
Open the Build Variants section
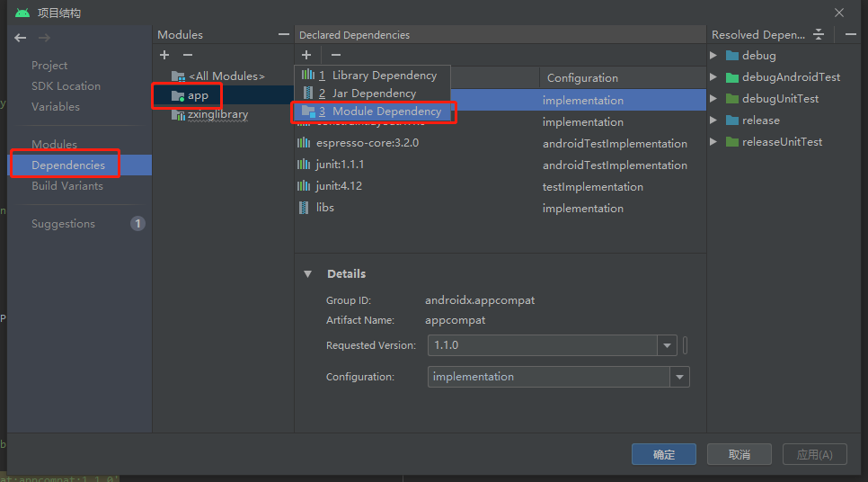(67, 185)
